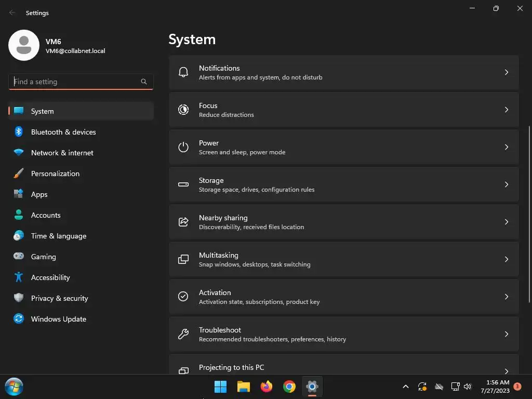
Task: Click the Accessibility figure icon
Action: tap(19, 277)
